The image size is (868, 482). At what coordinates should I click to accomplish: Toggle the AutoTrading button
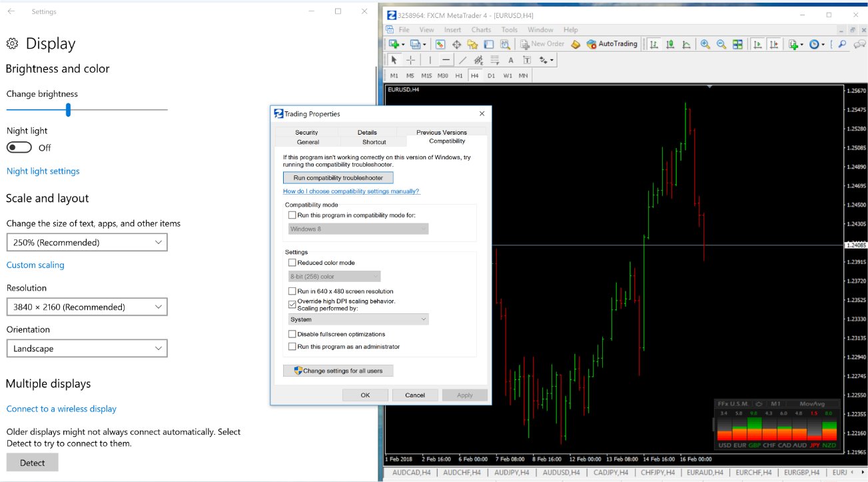point(612,44)
